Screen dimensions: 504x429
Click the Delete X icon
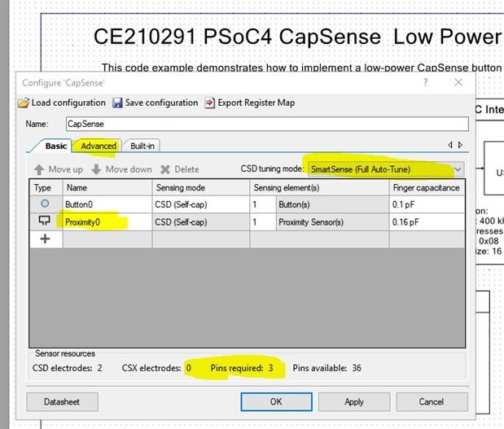pos(165,169)
